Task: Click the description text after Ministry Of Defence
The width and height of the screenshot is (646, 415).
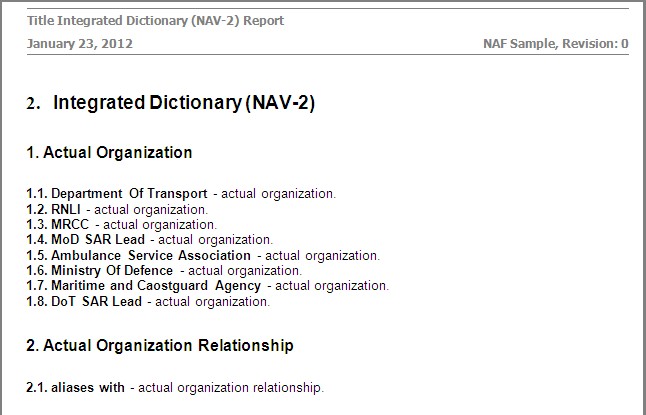Action: click(245, 271)
